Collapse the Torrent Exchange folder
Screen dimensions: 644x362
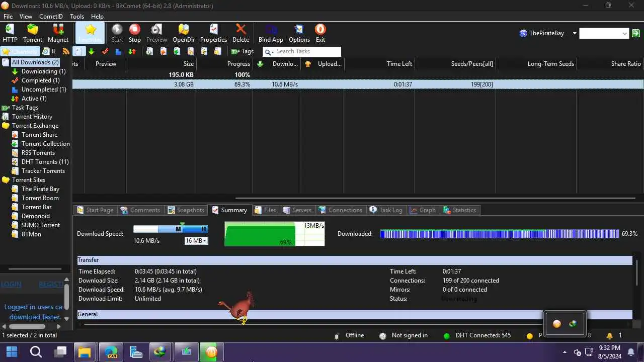pos(35,126)
